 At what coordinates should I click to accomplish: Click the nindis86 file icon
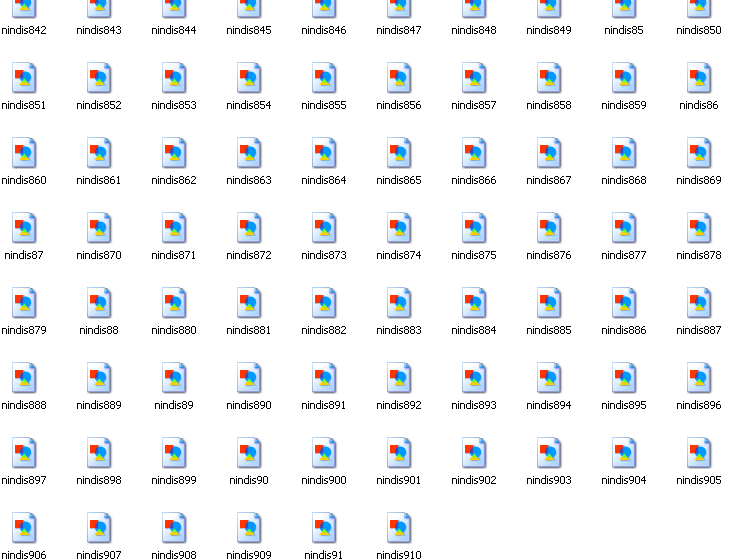(698, 78)
